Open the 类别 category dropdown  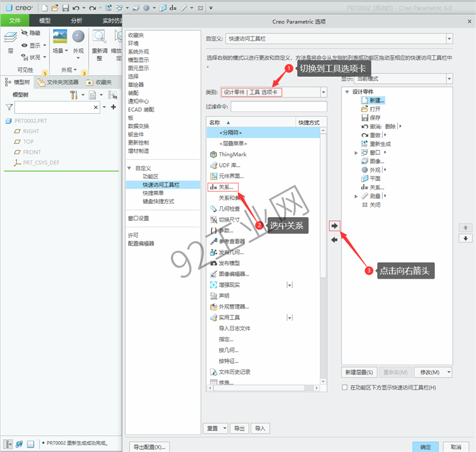324,92
